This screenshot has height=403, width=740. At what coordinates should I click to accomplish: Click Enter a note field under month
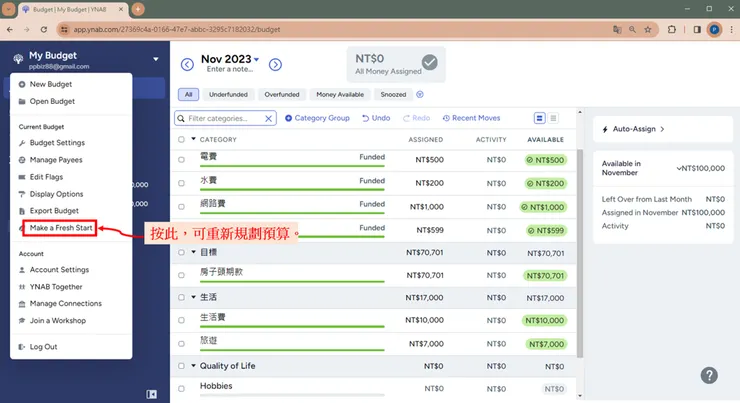(x=230, y=69)
